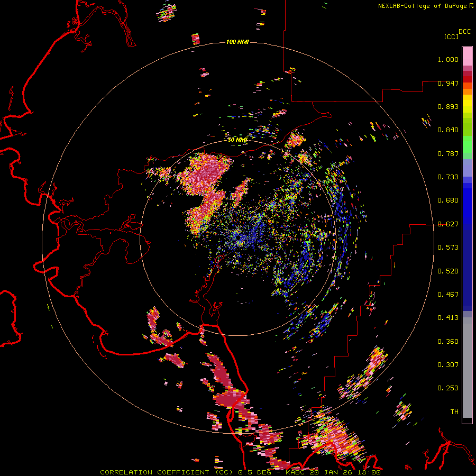476x476 pixels.
Task: Select the 0.787 scale value
Action: (448, 153)
